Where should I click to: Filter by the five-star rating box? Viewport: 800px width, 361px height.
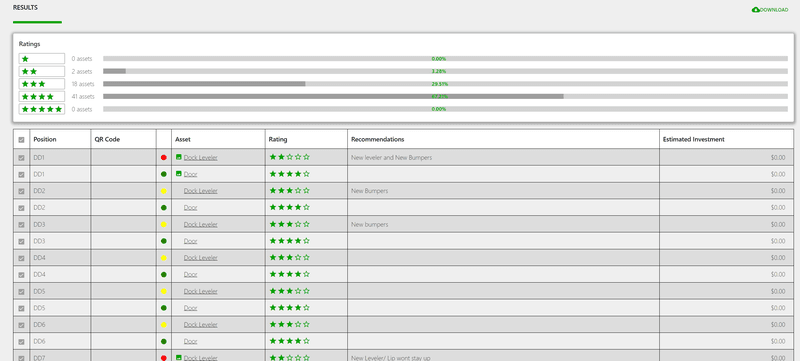pyautogui.click(x=42, y=109)
